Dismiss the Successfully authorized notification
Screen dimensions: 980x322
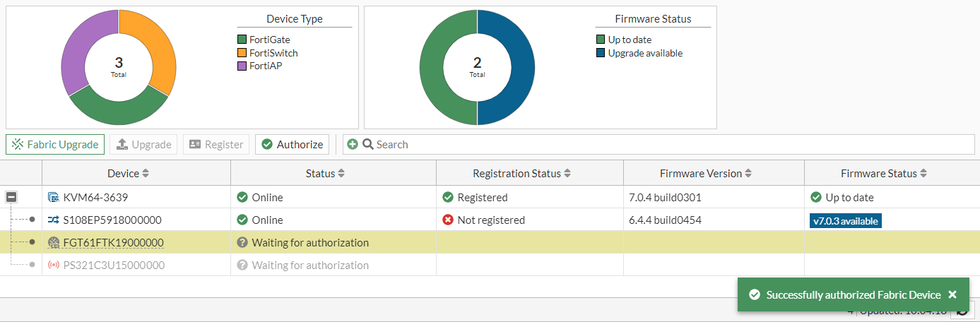pyautogui.click(x=952, y=295)
